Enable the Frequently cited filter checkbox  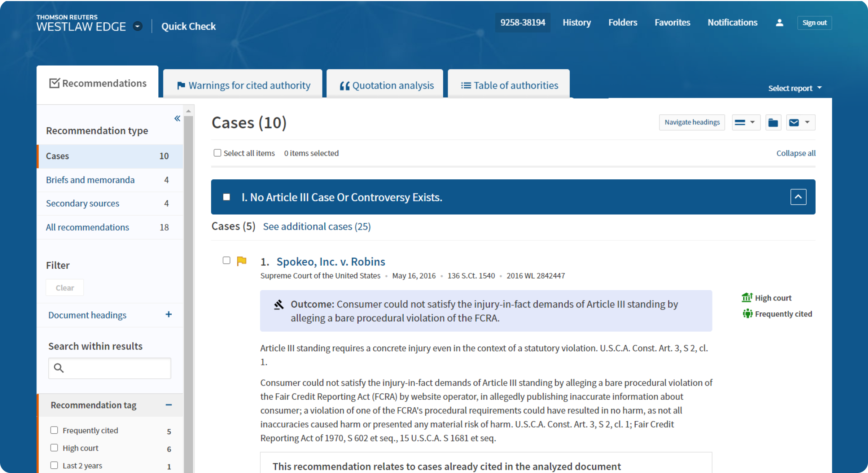click(54, 430)
